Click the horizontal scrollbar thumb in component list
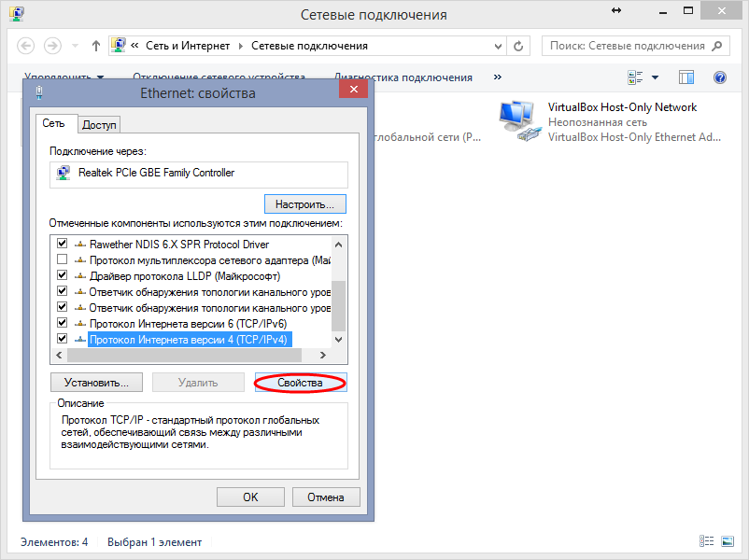The width and height of the screenshot is (749, 560). click(184, 356)
